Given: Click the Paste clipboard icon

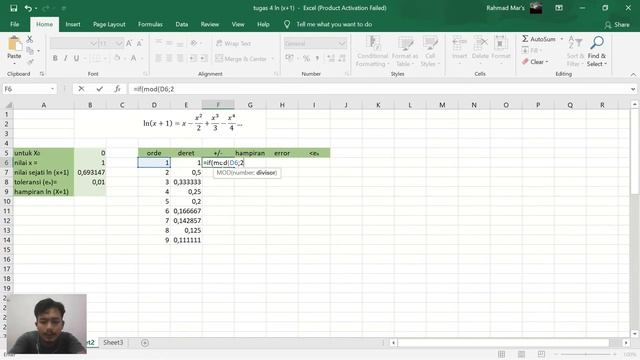Looking at the screenshot, I should 14,44.
